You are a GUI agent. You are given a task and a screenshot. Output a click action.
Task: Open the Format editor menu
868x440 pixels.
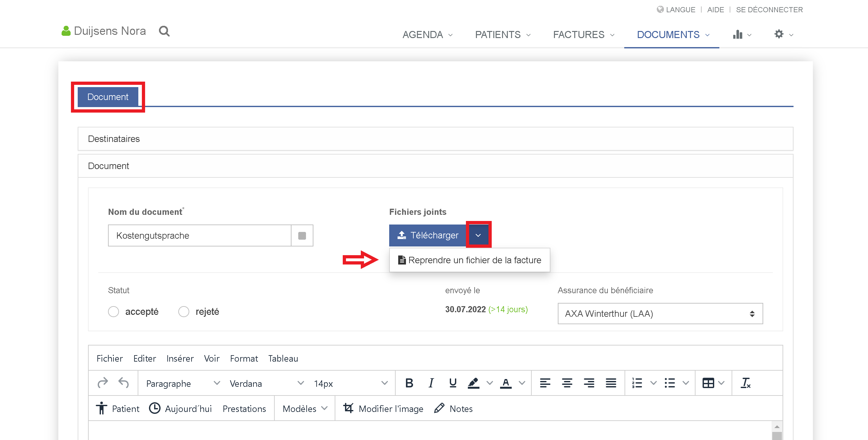[244, 358]
